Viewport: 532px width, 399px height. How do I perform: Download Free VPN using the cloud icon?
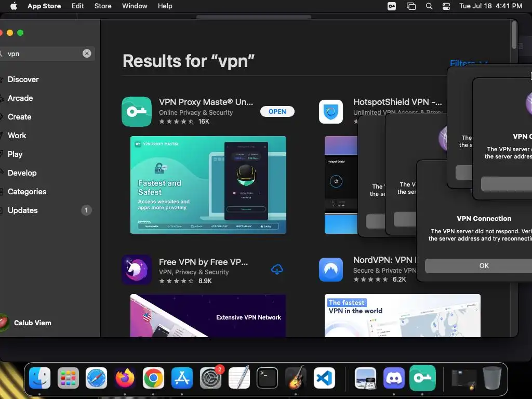coord(277,270)
